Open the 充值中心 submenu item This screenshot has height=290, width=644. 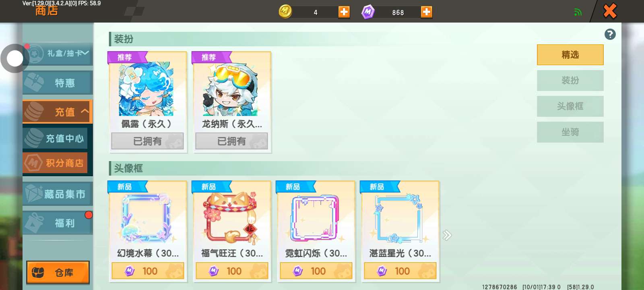tap(55, 138)
